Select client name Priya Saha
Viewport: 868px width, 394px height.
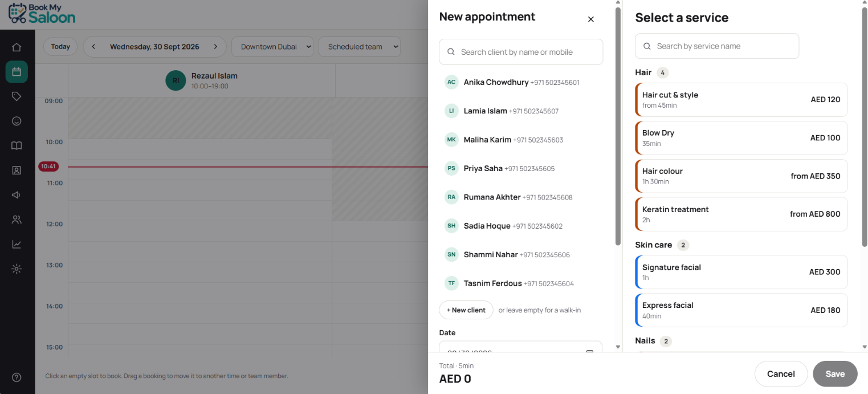tap(483, 168)
